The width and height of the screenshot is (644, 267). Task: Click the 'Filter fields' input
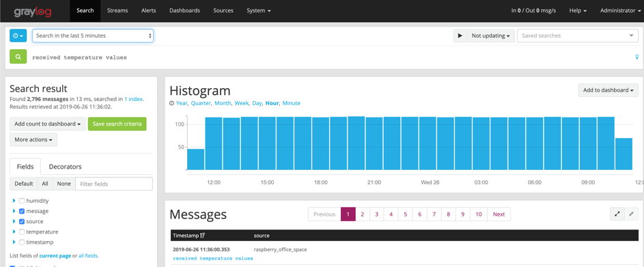coord(114,184)
